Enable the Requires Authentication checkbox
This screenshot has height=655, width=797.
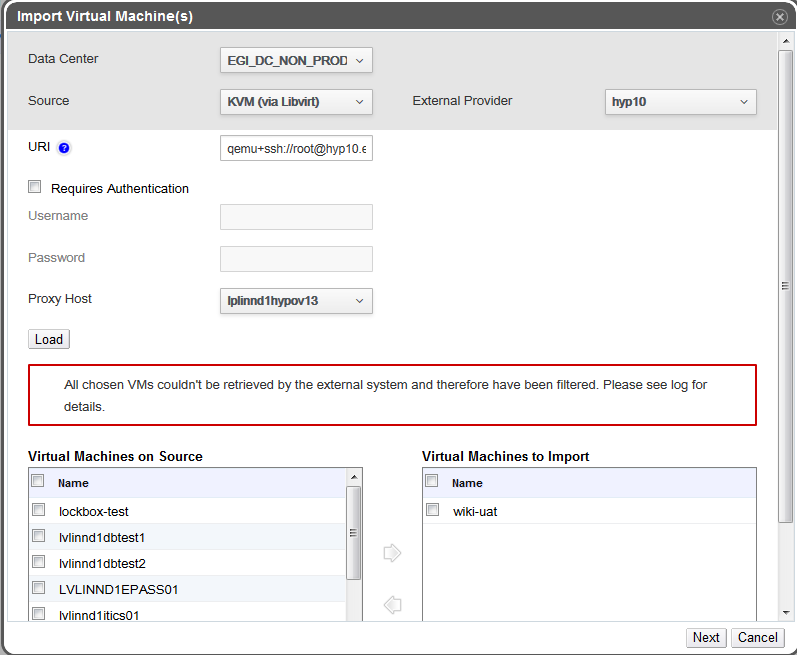point(35,187)
